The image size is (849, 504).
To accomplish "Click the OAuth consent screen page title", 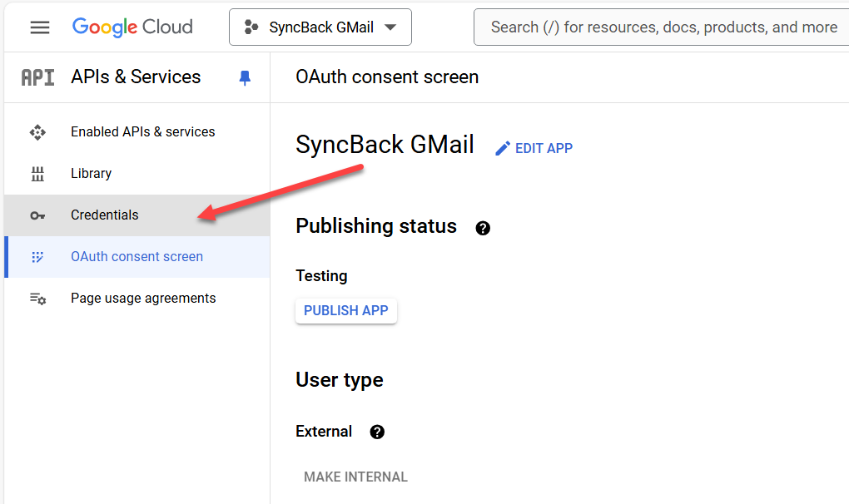I will click(x=387, y=77).
